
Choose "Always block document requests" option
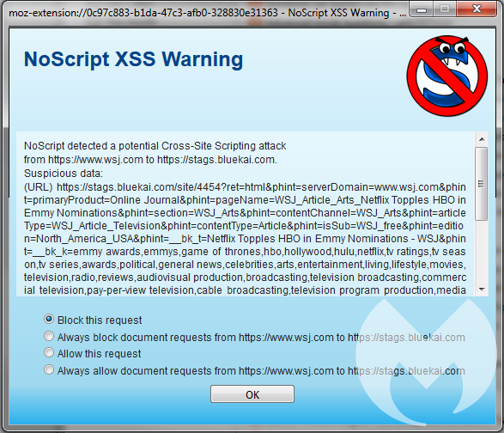pyautogui.click(x=49, y=337)
